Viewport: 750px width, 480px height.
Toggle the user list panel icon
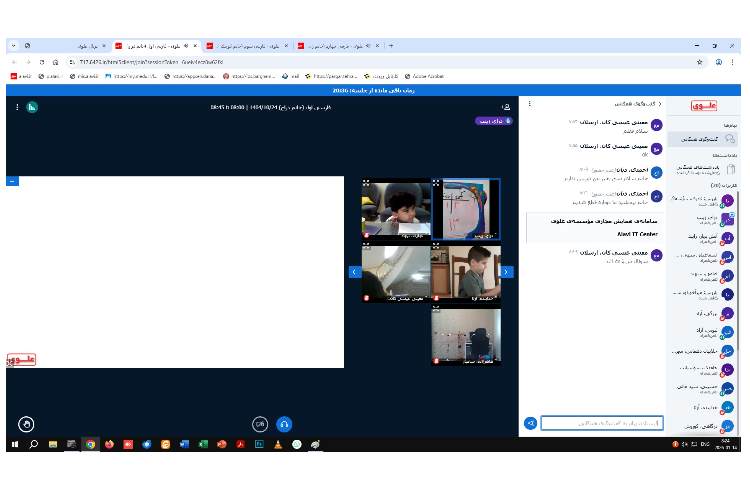click(506, 106)
